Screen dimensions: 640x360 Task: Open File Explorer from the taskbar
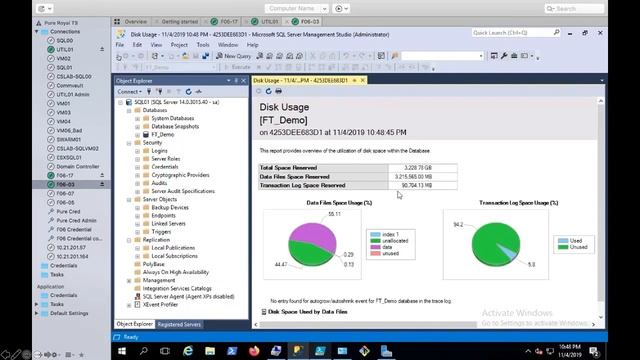[x=210, y=351]
